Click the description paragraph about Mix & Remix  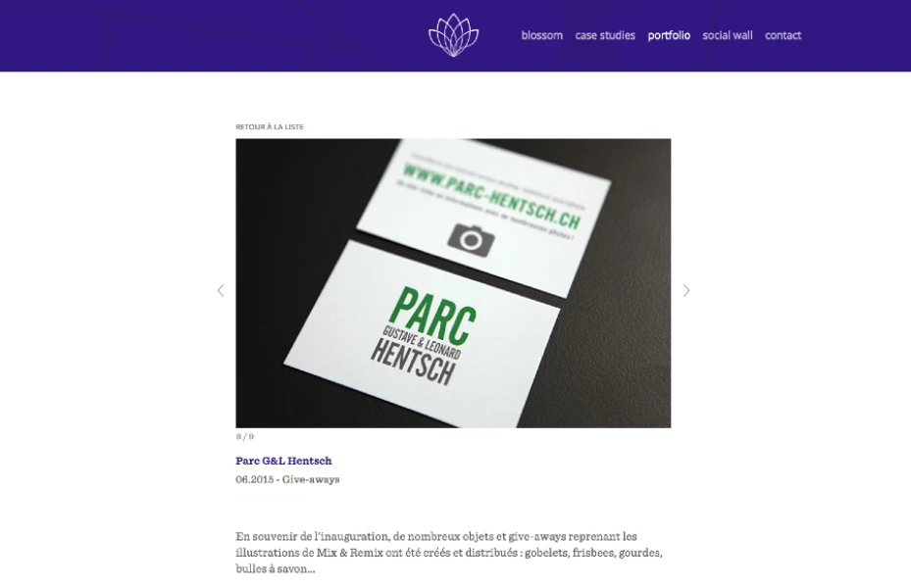tap(449, 553)
